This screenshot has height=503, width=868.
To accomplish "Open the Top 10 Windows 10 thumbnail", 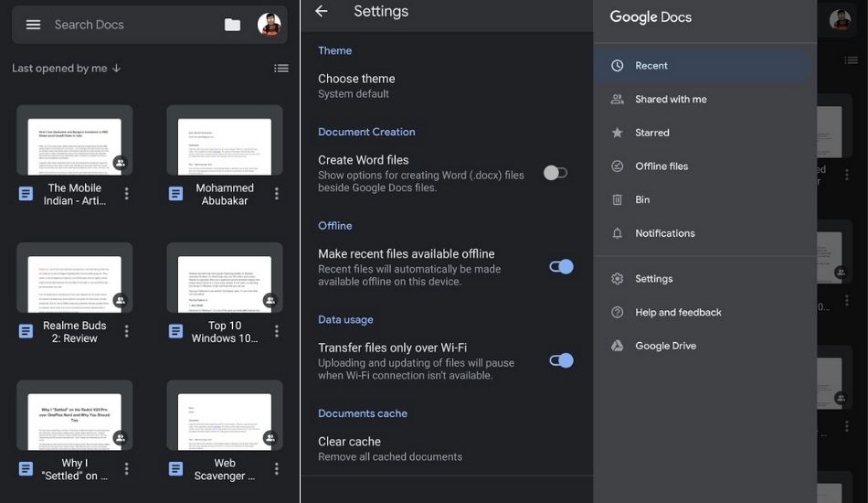I will [x=225, y=277].
